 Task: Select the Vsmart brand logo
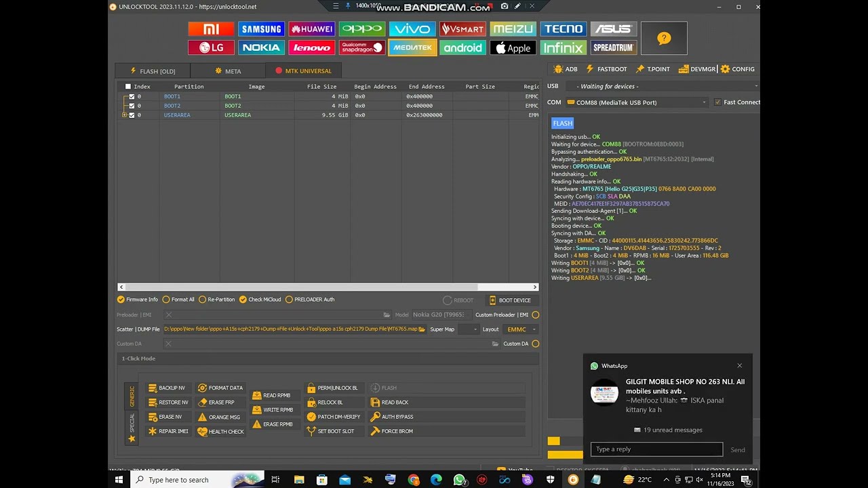[x=462, y=29]
